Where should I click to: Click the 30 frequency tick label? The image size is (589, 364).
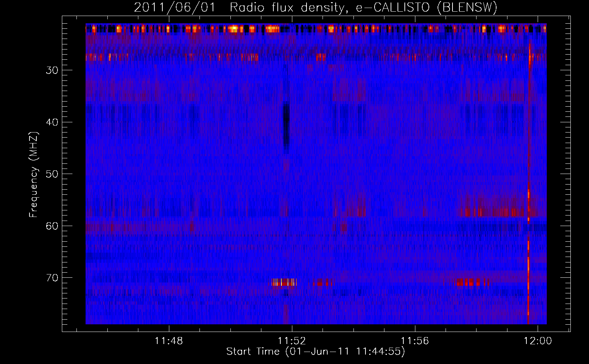click(52, 70)
